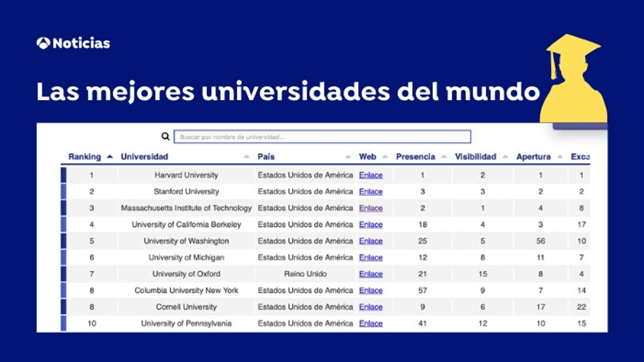Open the Enlace link for Cornell University

tap(371, 307)
